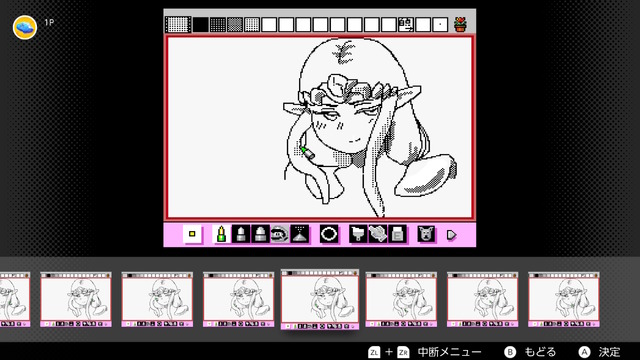
Task: Pick the checkered gray dither pattern swatch
Action: point(235,24)
